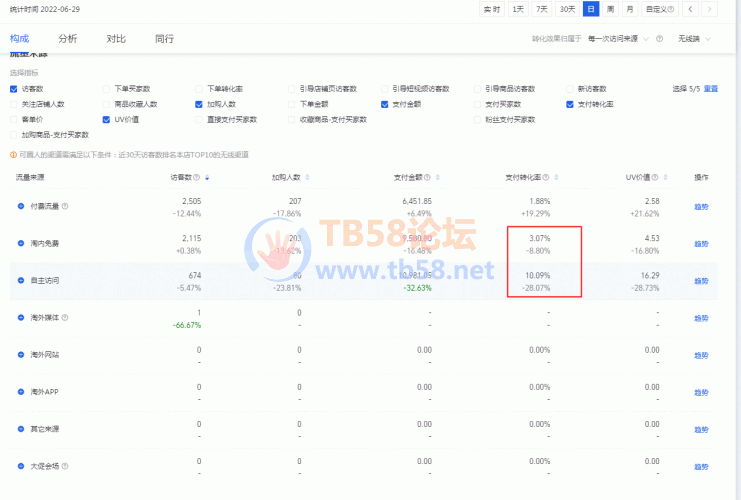Sort table by 访客数 column arrow

tap(207, 178)
